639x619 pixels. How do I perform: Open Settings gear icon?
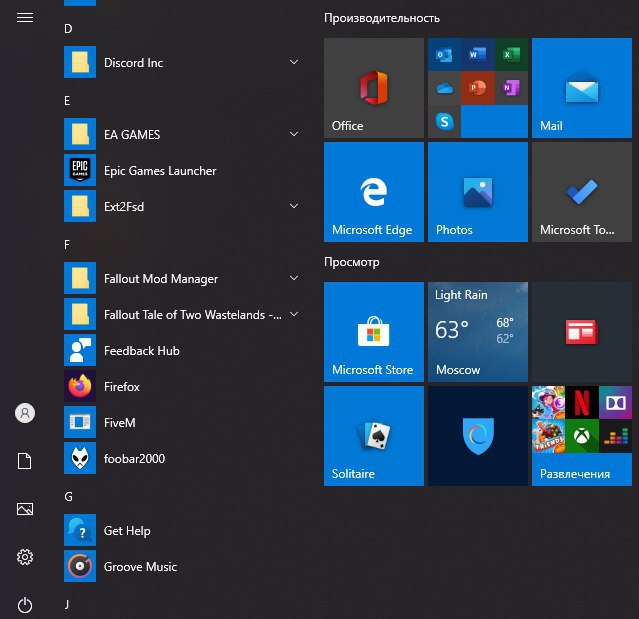click(25, 557)
